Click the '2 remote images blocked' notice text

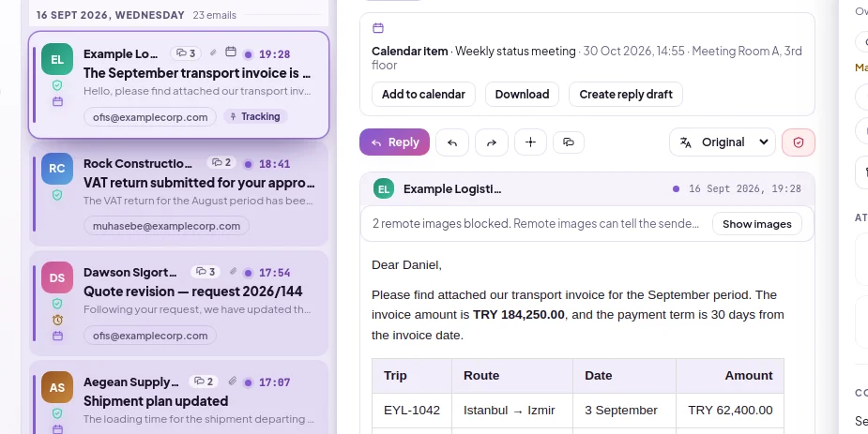[441, 223]
